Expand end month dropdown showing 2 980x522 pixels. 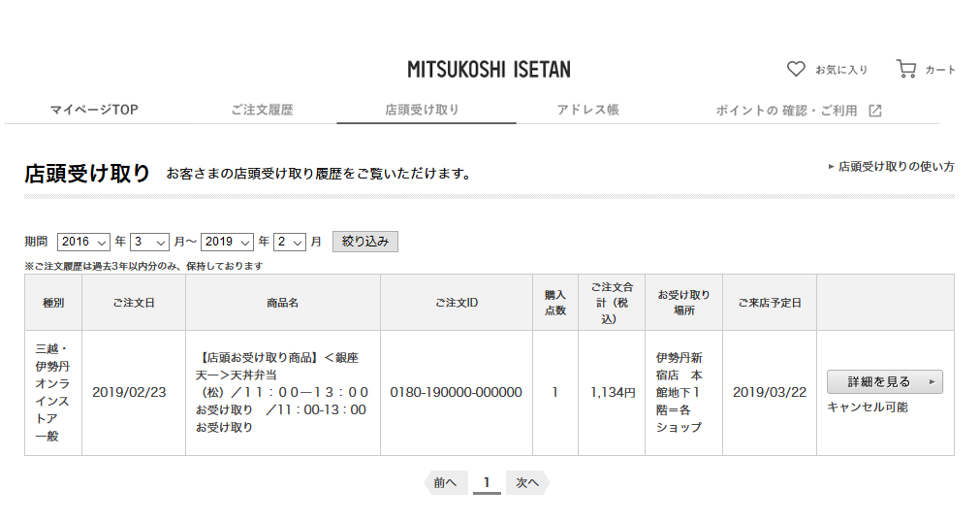pos(290,242)
